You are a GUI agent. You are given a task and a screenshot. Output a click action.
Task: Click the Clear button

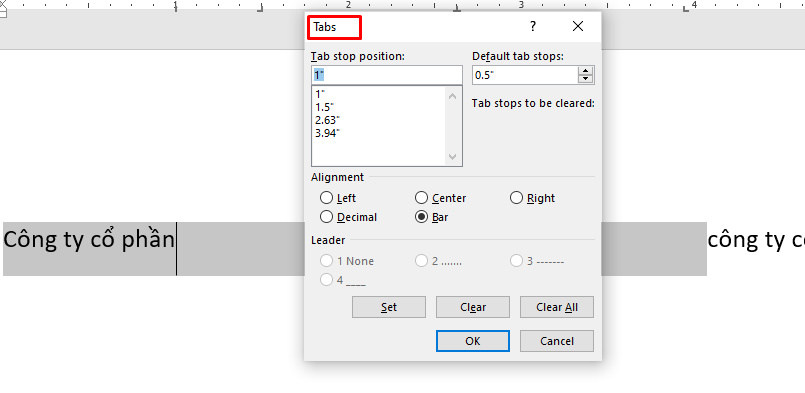(473, 307)
